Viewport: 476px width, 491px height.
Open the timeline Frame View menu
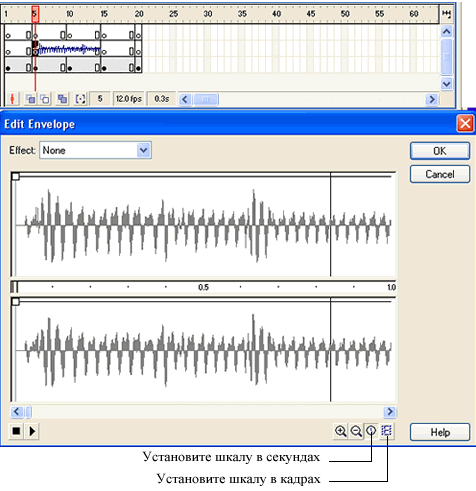[x=446, y=14]
